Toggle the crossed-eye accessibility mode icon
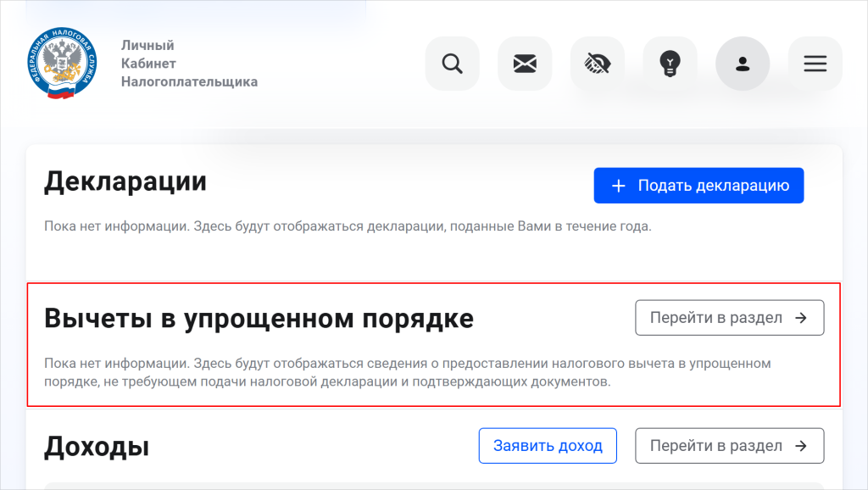Screen dimensions: 868x490 (598, 64)
